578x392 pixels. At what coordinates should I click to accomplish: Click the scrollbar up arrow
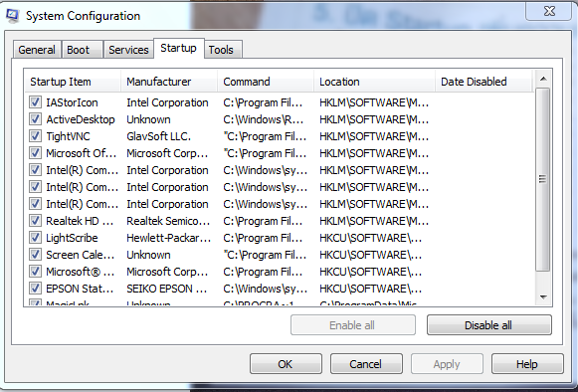[x=543, y=79]
